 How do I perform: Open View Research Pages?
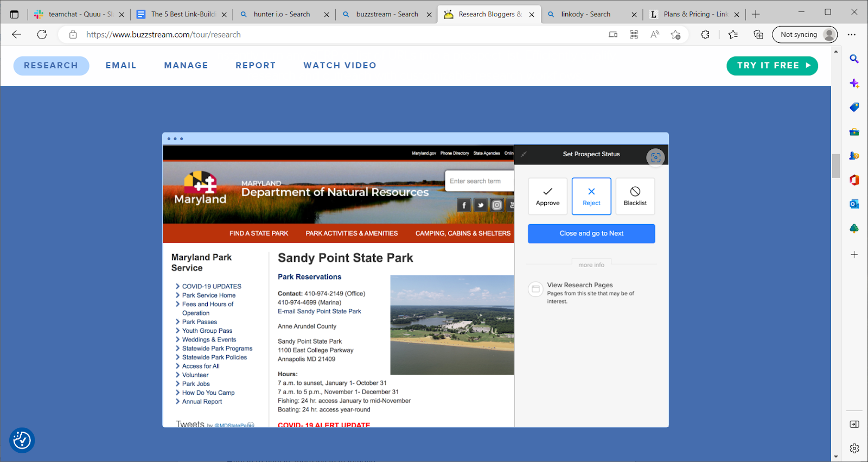(x=580, y=285)
